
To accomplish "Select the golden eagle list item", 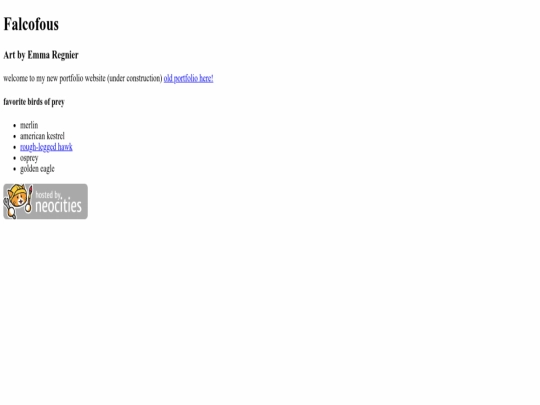I will point(37,169).
